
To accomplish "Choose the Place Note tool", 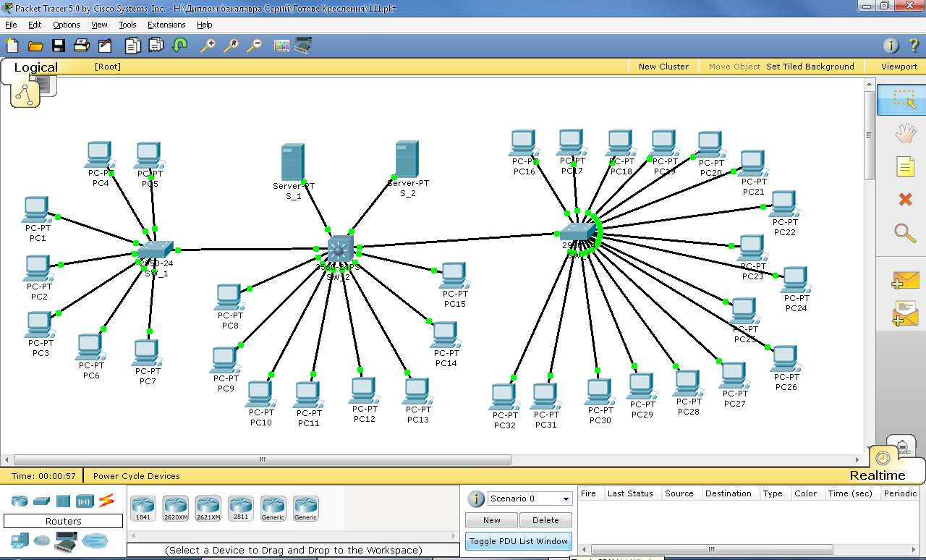I will (x=904, y=167).
